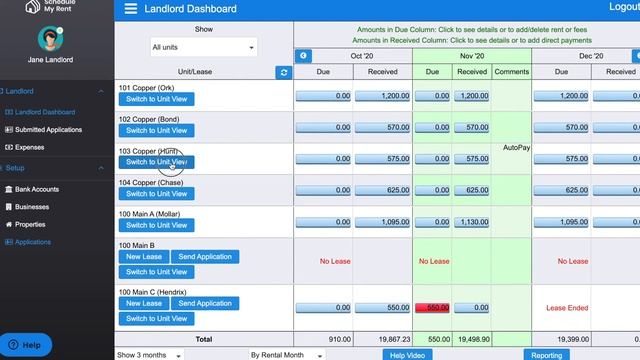Click the Submitted Applications sidebar icon
The width and height of the screenshot is (640, 360).
[x=9, y=129]
